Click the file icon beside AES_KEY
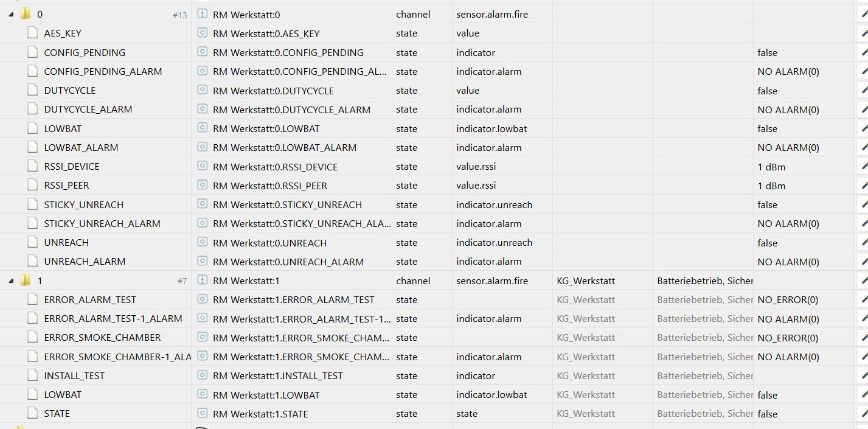 point(32,33)
